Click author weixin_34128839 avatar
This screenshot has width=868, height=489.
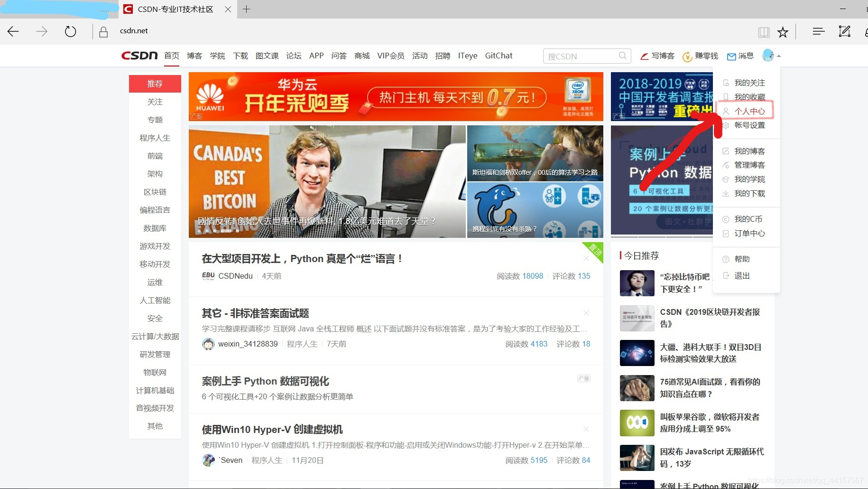click(208, 344)
